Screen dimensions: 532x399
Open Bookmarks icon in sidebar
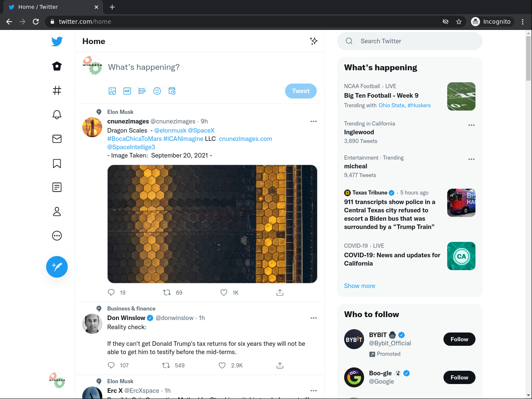coord(57,163)
